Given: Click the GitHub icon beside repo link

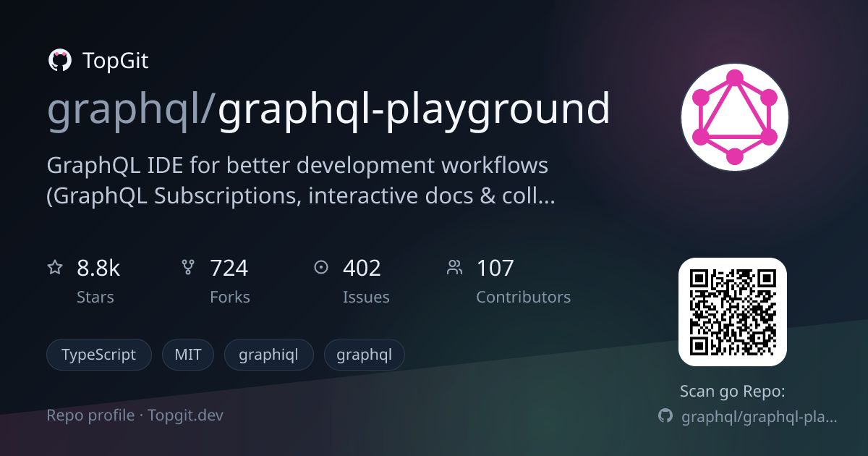Looking at the screenshot, I should click(665, 416).
